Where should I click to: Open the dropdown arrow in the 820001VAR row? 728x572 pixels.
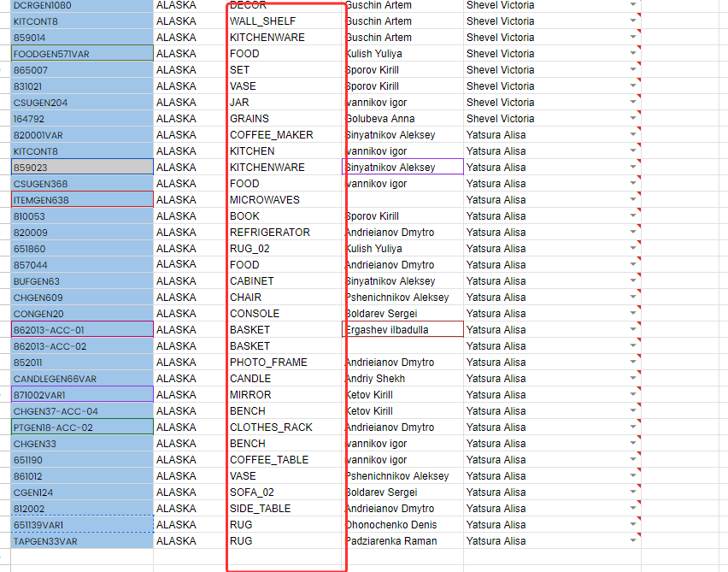coord(633,134)
